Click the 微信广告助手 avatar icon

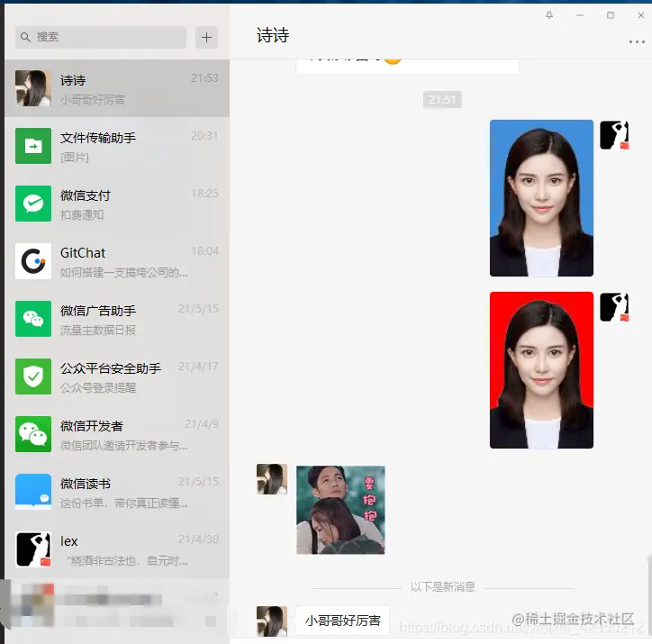pos(33,319)
